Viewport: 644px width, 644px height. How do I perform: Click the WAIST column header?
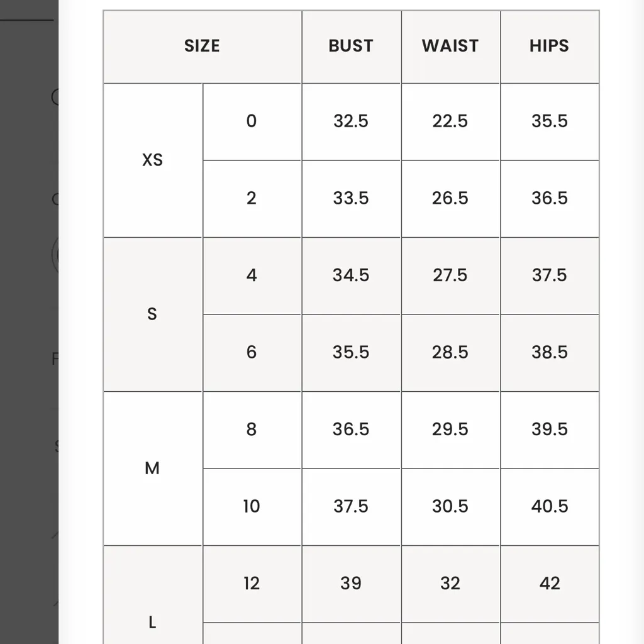coord(450,46)
